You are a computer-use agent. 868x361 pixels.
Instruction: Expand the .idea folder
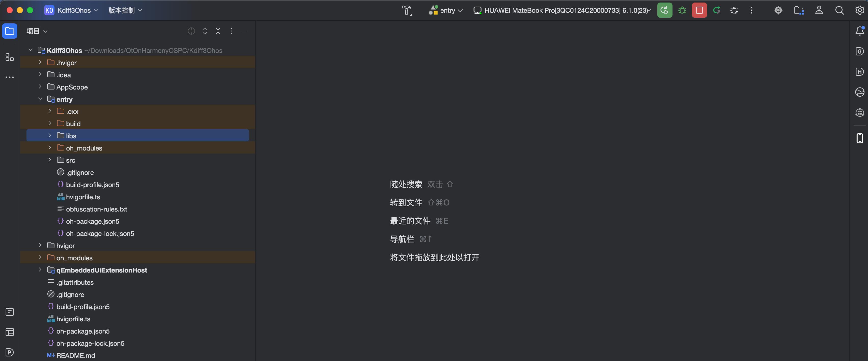pos(40,74)
